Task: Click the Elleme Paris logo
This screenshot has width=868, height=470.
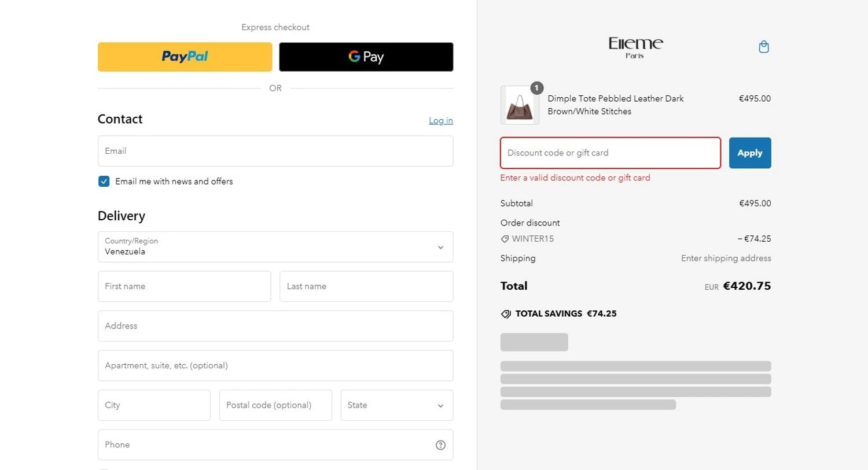Action: 635,47
